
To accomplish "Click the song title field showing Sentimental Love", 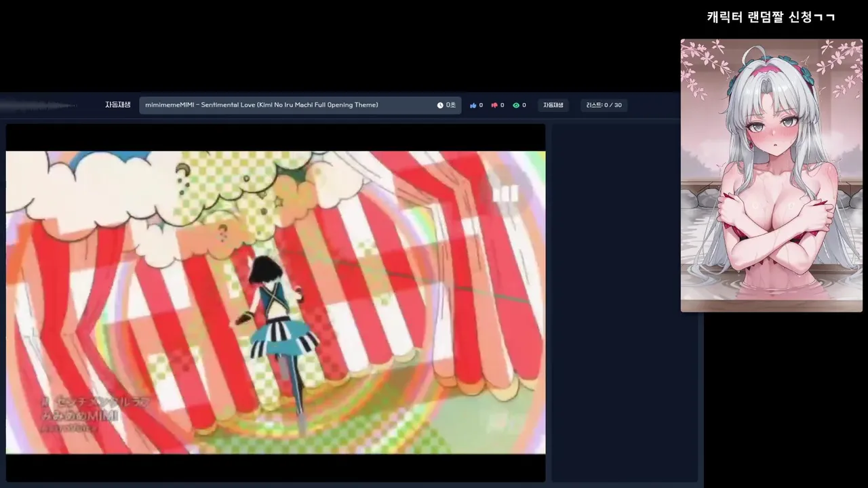I will point(300,105).
